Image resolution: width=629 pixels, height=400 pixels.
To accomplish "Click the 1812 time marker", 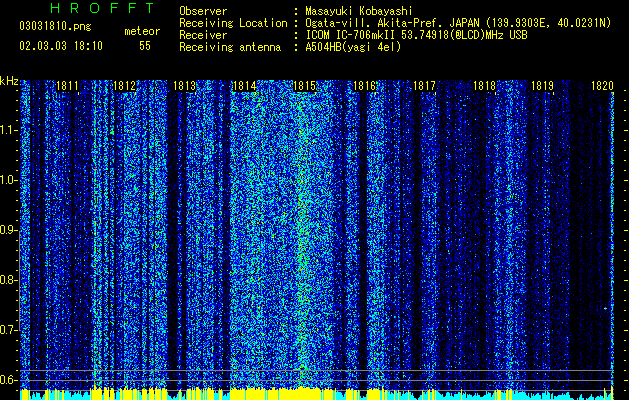I will 125,86.
